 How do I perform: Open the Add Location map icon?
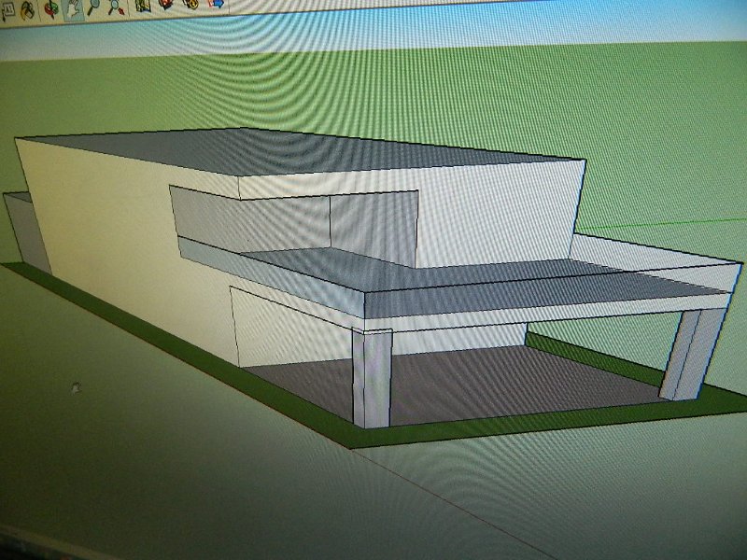143,5
